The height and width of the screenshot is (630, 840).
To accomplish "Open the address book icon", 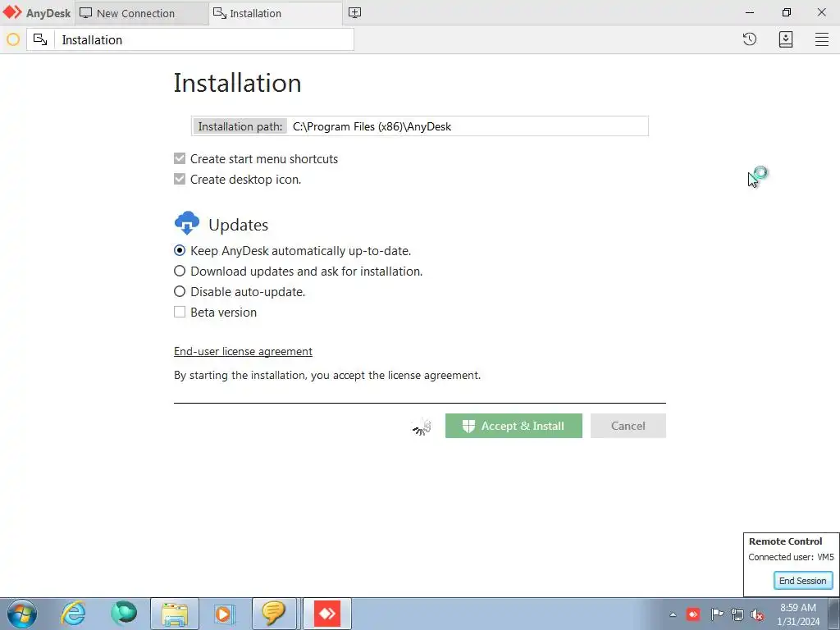I will 785,39.
